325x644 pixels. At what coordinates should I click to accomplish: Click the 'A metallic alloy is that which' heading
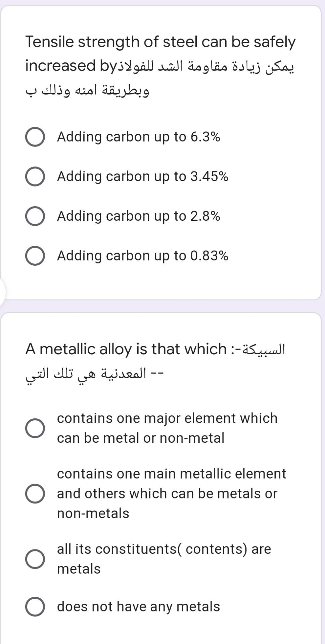[126, 349]
